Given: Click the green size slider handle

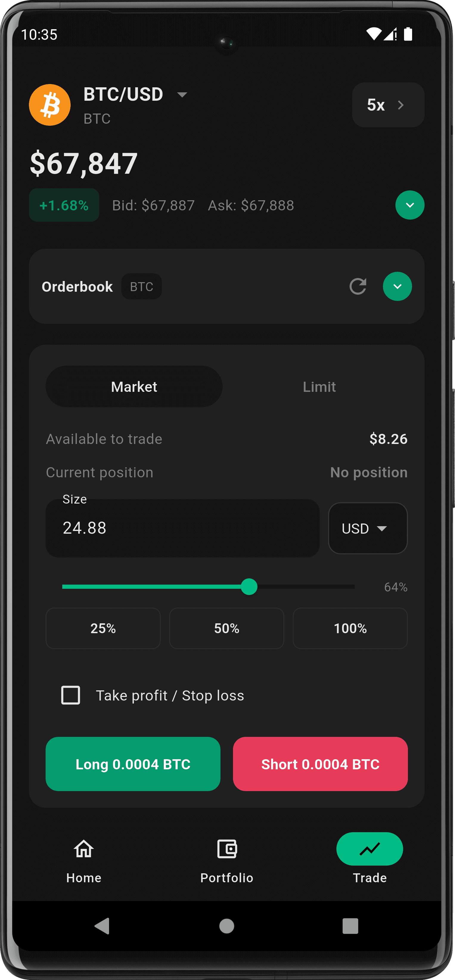Looking at the screenshot, I should click(x=249, y=587).
